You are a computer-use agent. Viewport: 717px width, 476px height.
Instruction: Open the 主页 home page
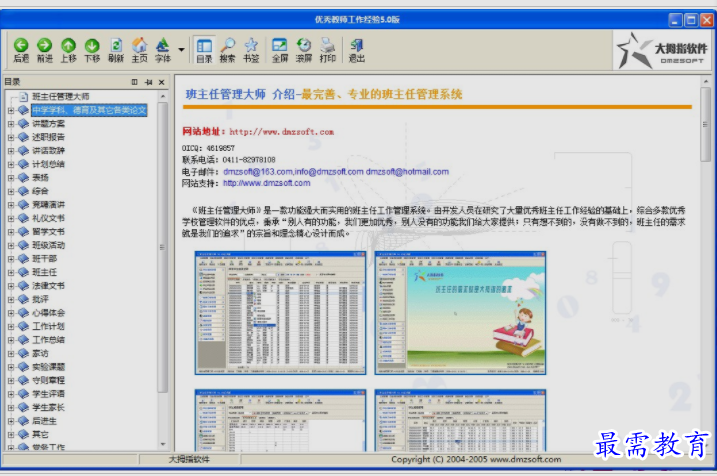[140, 50]
